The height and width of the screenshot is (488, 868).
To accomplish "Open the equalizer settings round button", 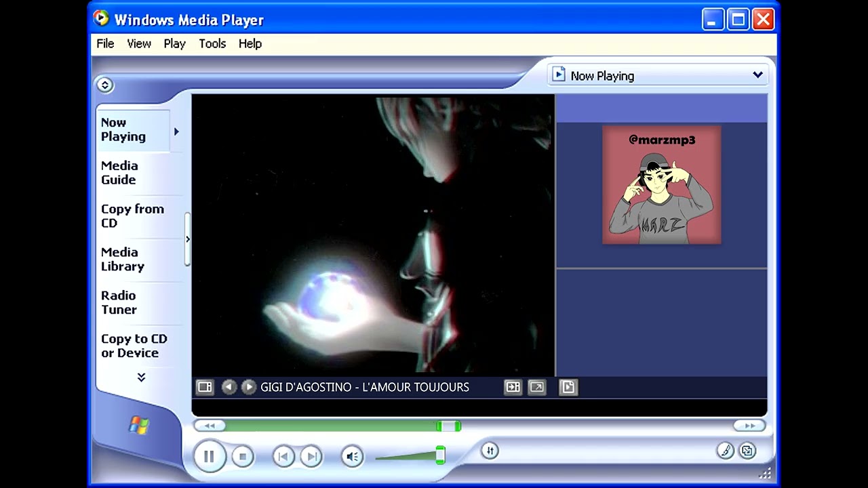I will 490,451.
